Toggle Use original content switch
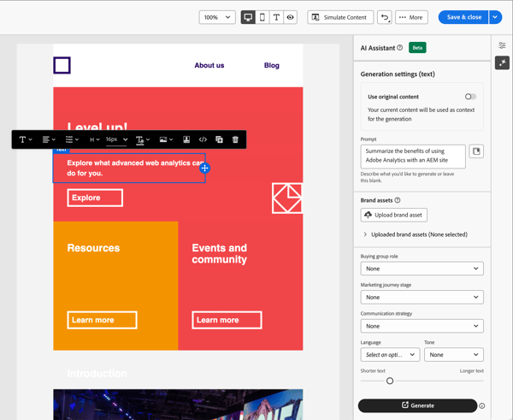 pyautogui.click(x=470, y=97)
